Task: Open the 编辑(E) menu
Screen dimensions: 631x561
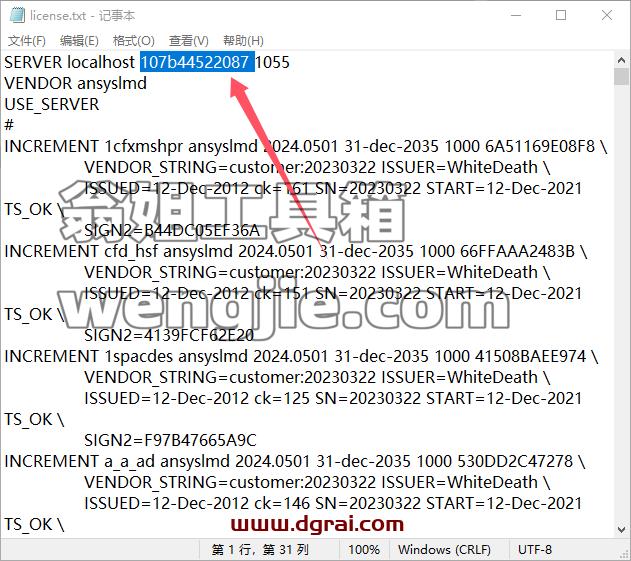Action: coord(79,41)
